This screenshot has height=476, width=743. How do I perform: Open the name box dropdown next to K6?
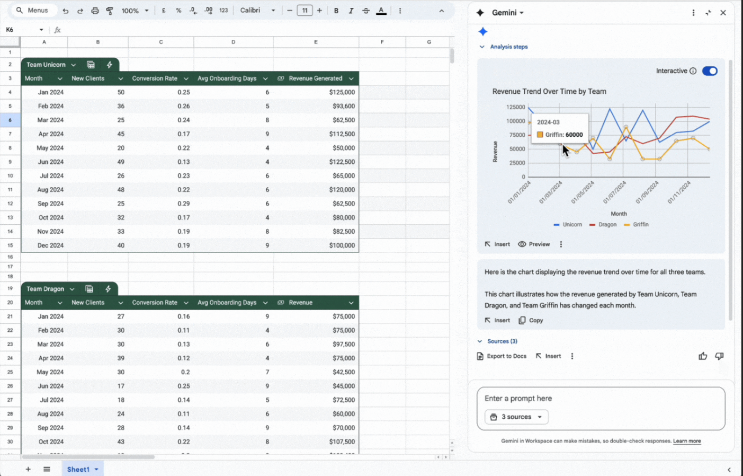coord(41,30)
